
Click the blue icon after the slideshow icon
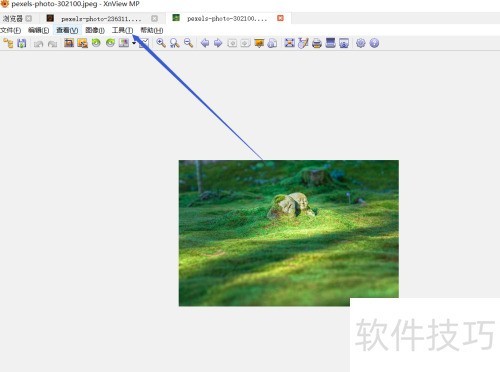pos(272,43)
